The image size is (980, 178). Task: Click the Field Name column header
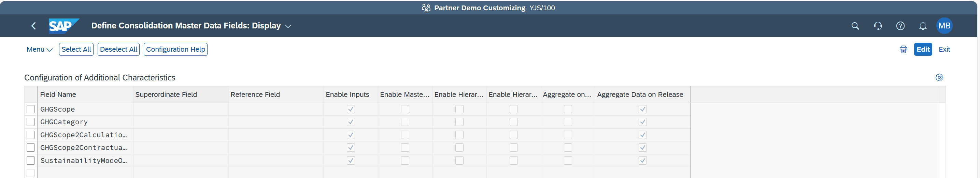coord(58,94)
